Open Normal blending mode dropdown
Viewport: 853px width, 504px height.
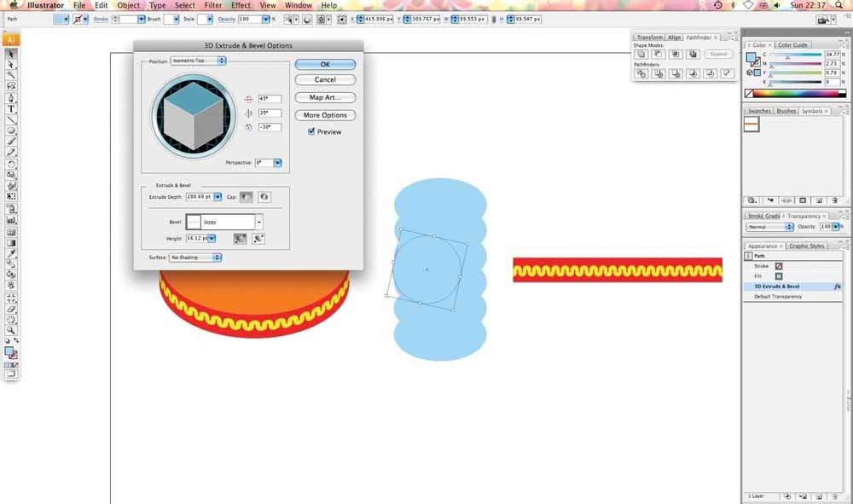click(x=769, y=227)
